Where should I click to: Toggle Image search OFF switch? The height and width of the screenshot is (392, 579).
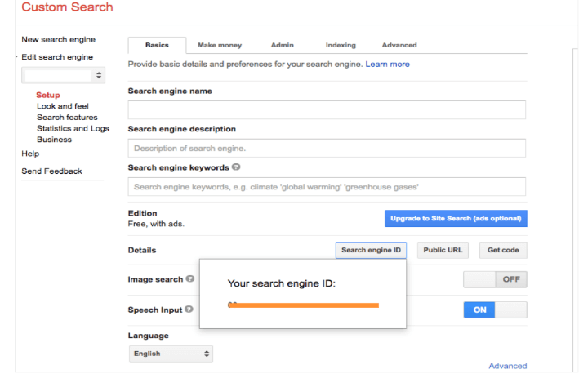(x=495, y=279)
